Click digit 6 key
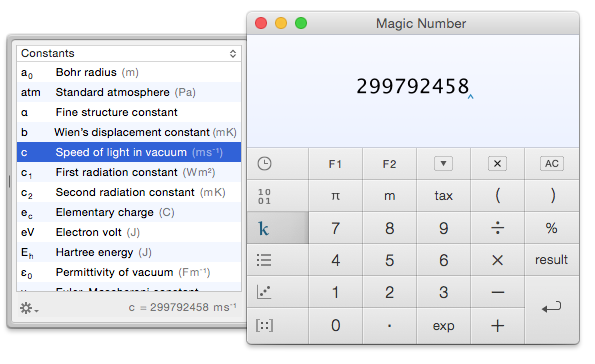The image size is (595, 364). click(x=443, y=260)
